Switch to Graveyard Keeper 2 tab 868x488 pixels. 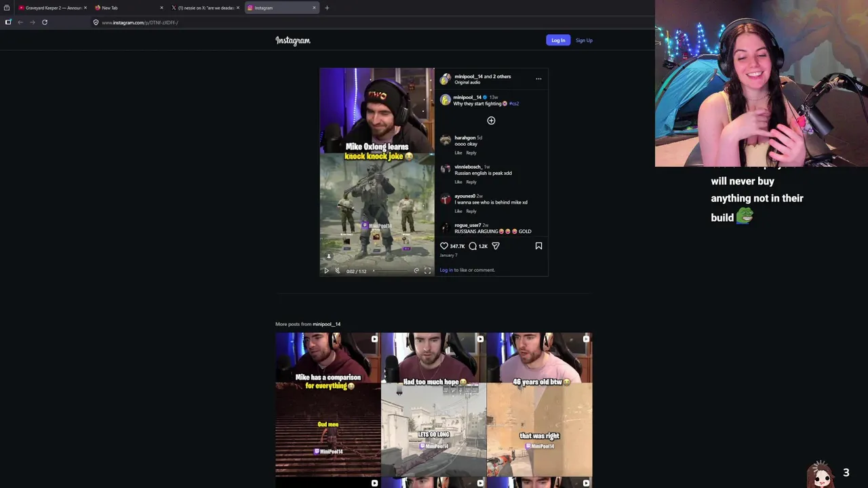(51, 7)
